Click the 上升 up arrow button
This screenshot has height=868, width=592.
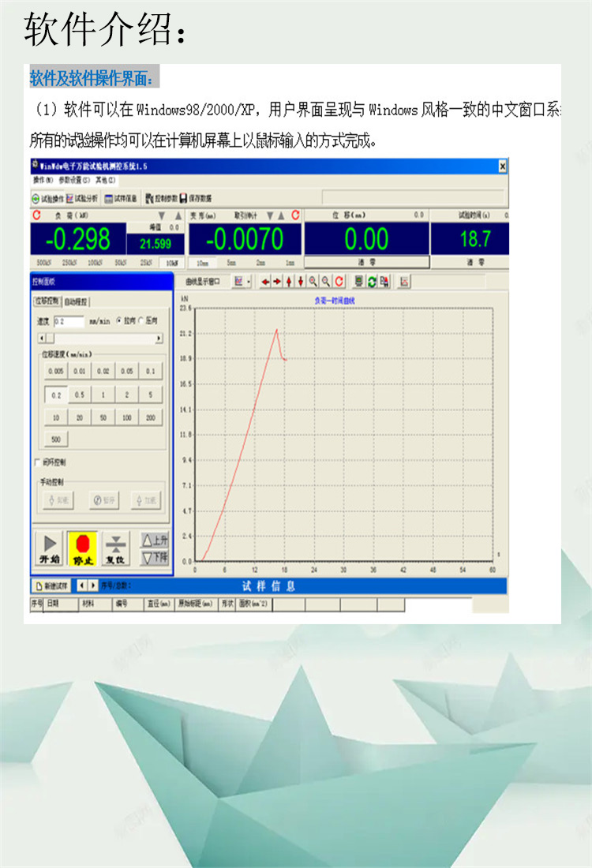(x=155, y=540)
